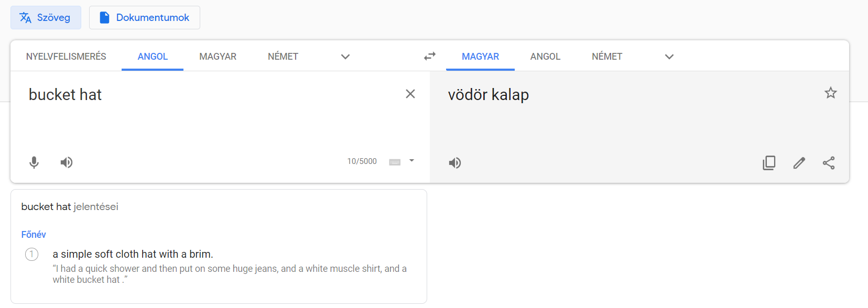Select the Szöveg translation mode
Screen dimensions: 868x308
pyautogui.click(x=46, y=17)
